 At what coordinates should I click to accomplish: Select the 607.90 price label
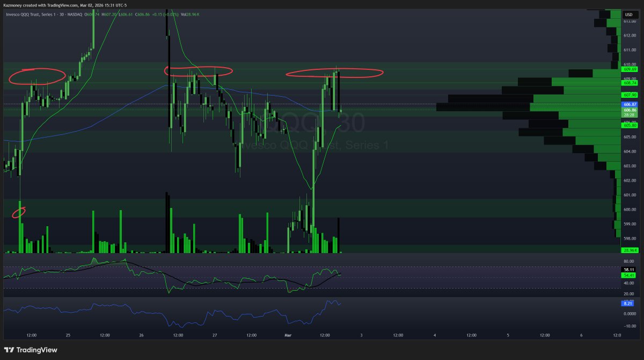(630, 95)
